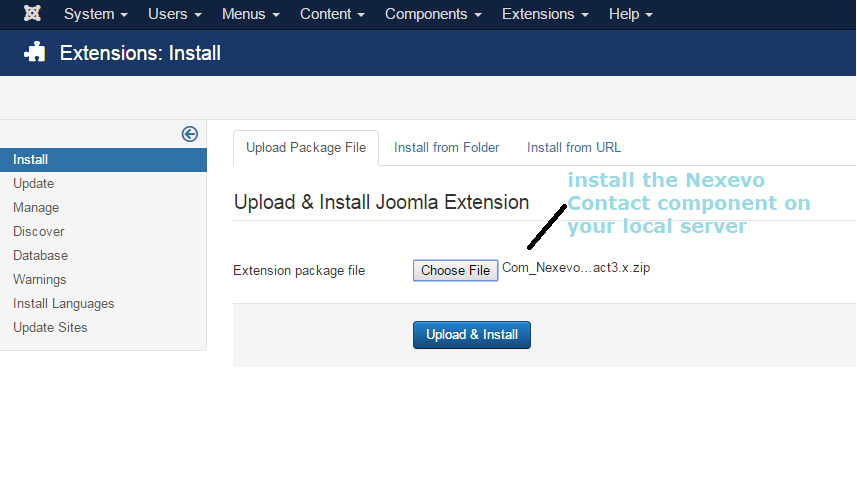
Task: Go to Update in the sidebar
Action: 33,184
